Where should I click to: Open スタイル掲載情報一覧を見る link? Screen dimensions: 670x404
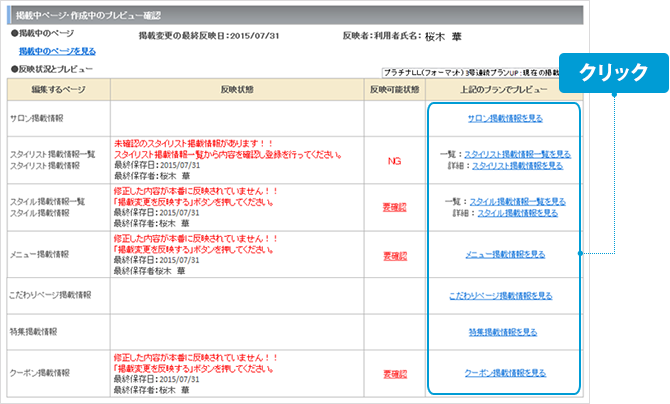(x=517, y=202)
